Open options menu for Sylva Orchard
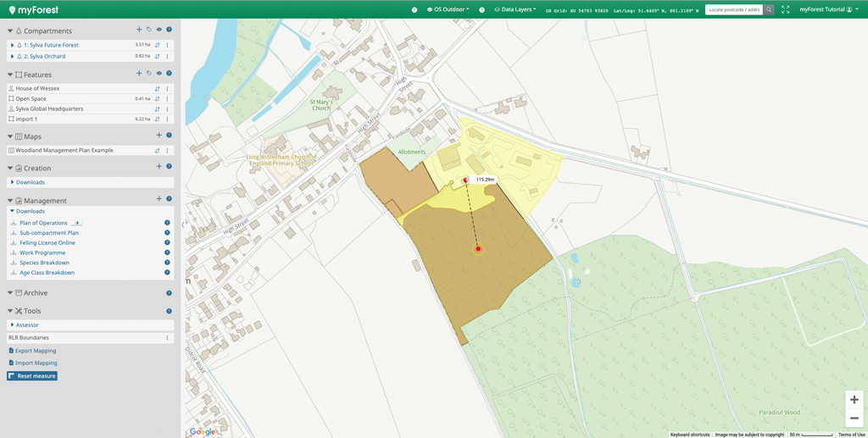The height and width of the screenshot is (438, 868). coord(167,57)
